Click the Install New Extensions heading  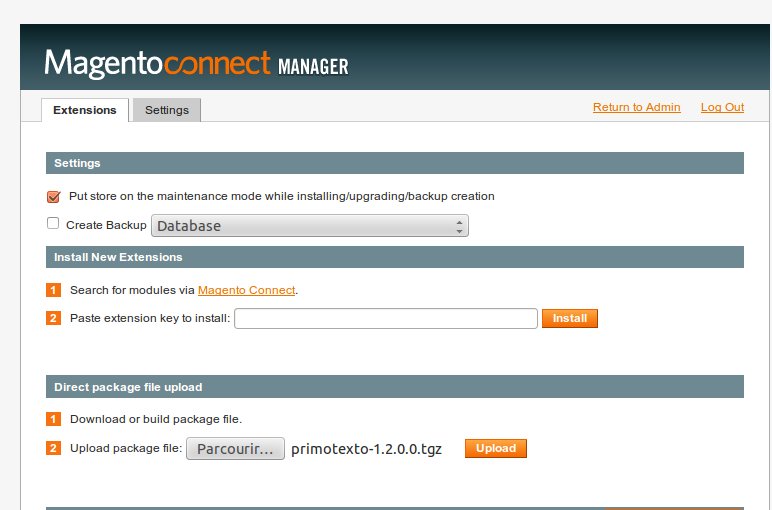coord(118,257)
